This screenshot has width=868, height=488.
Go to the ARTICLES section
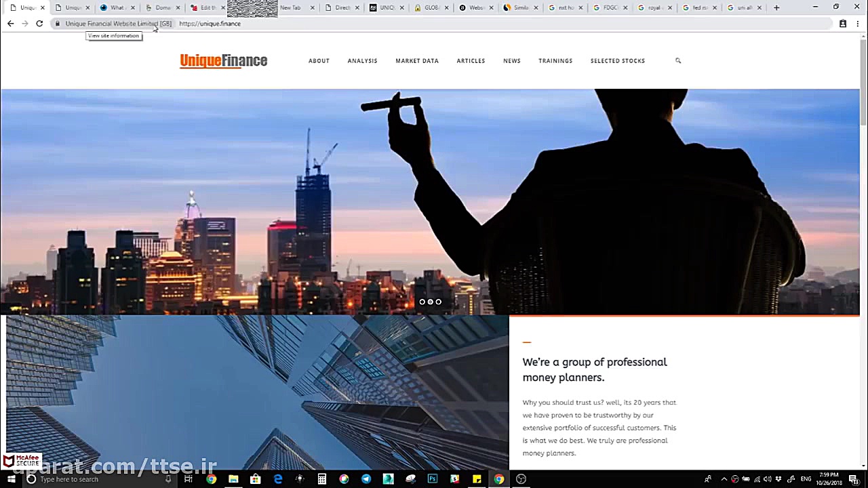(471, 61)
